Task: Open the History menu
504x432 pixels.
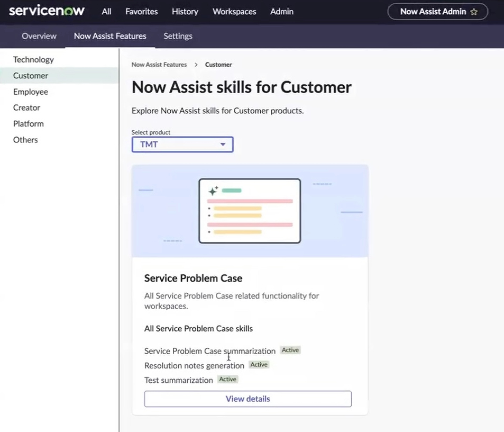Action: point(185,12)
